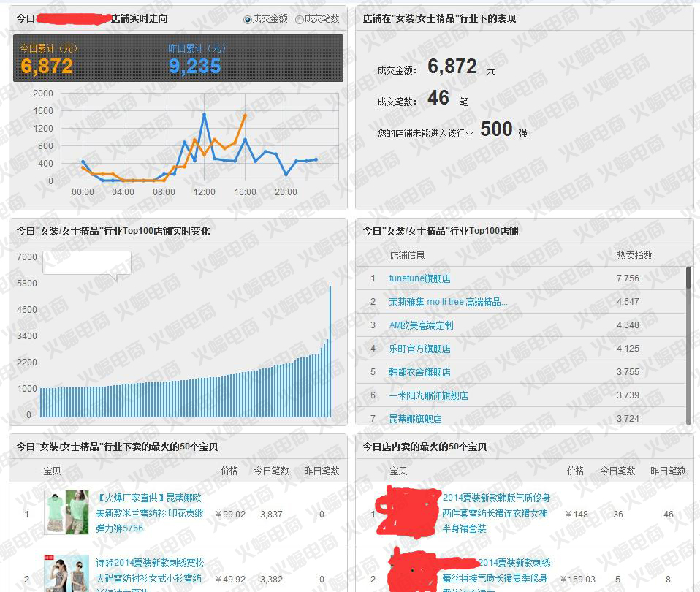Select the 成交金额 radio button
700x592 pixels.
(x=247, y=19)
